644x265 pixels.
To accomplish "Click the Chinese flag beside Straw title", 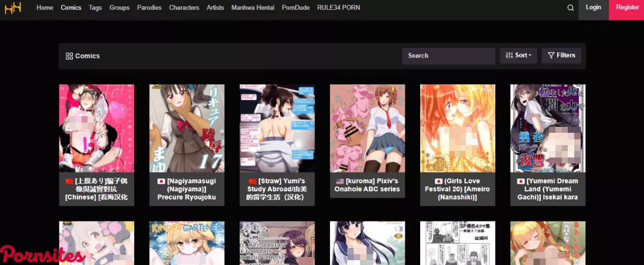I will (253, 181).
